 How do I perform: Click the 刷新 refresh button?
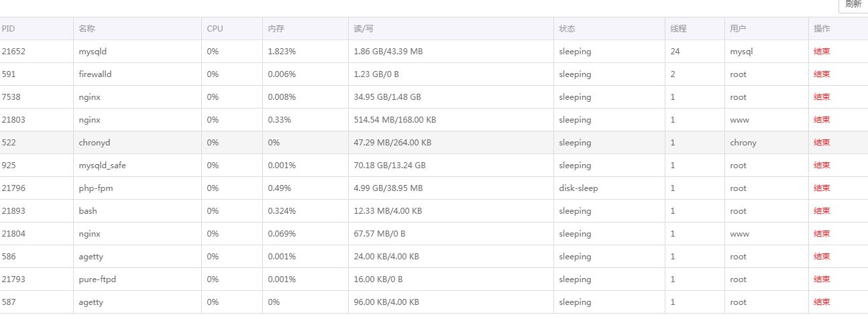point(853,4)
